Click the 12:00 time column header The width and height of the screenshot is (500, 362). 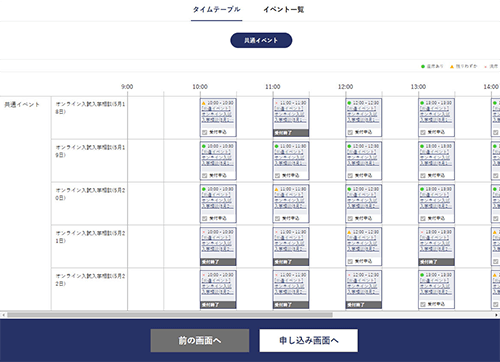[345, 87]
